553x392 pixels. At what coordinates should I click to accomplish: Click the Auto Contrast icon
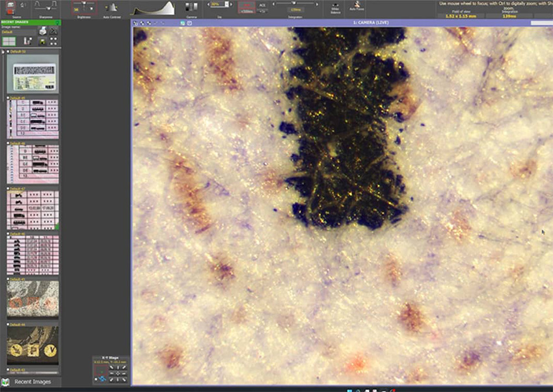(x=112, y=7)
